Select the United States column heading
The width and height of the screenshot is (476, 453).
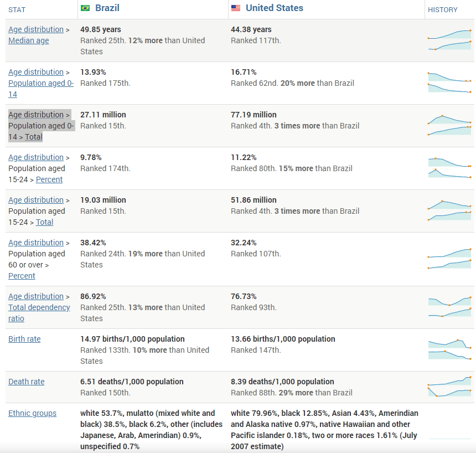275,8
